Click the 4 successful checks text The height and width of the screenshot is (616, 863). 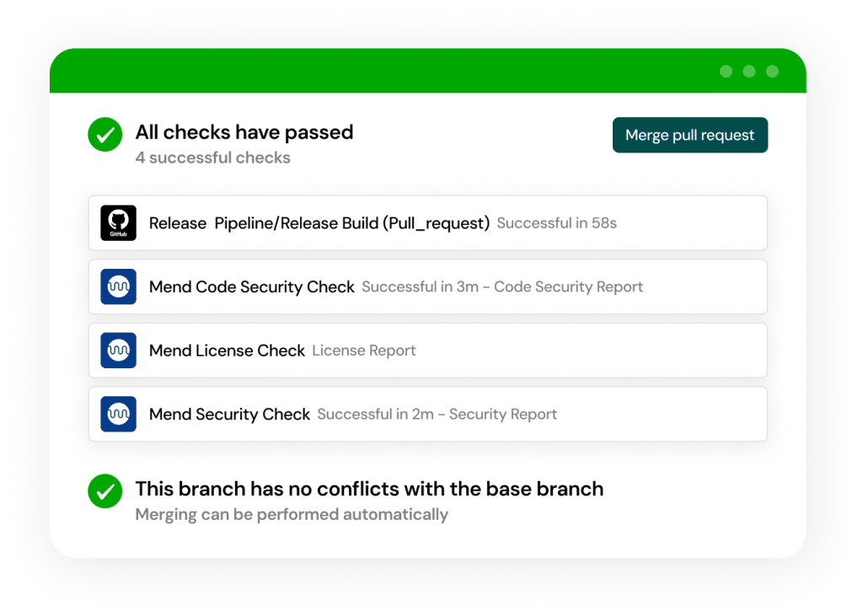click(212, 158)
